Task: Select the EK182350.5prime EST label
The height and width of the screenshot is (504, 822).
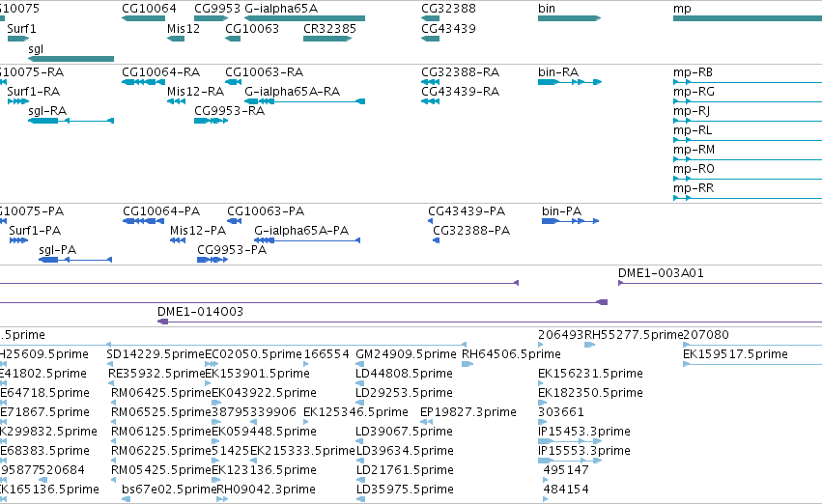Action: [x=590, y=393]
